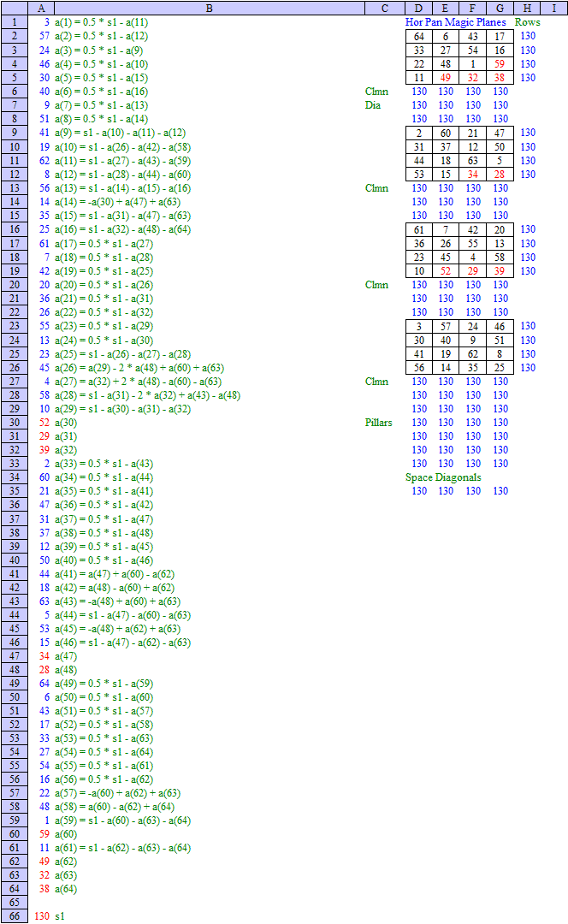Select column D header
The image size is (568, 924).
tap(418, 9)
